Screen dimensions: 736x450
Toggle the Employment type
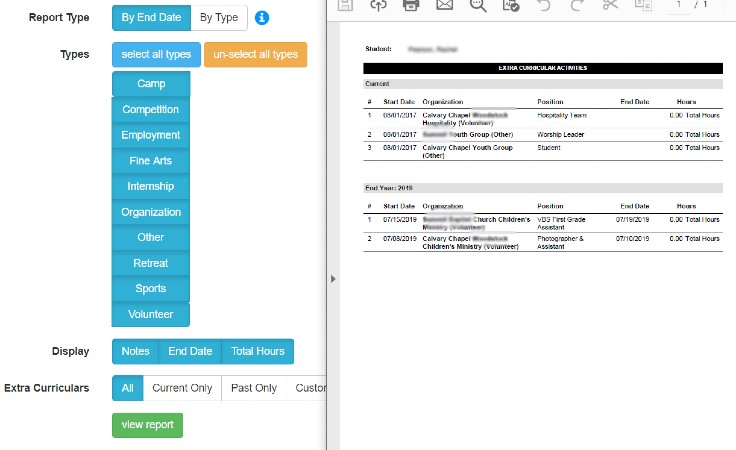pos(151,135)
